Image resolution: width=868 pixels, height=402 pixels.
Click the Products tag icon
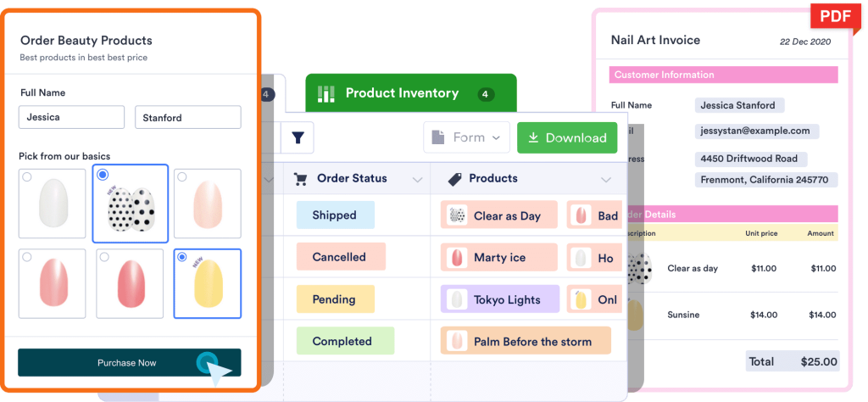(454, 179)
